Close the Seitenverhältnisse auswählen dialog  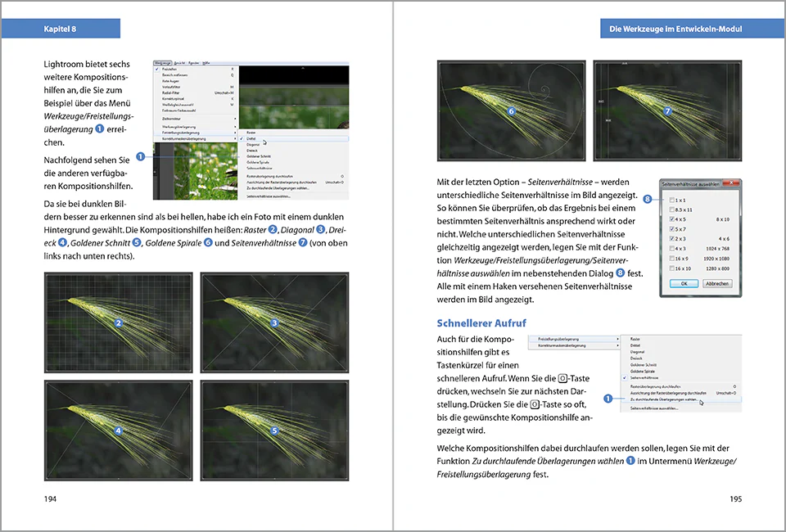731,183
